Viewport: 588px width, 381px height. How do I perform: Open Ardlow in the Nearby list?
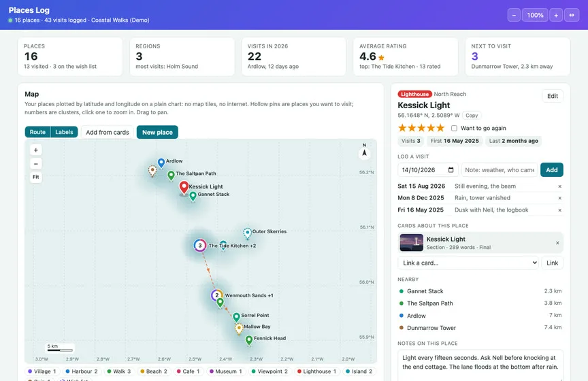pos(480,316)
